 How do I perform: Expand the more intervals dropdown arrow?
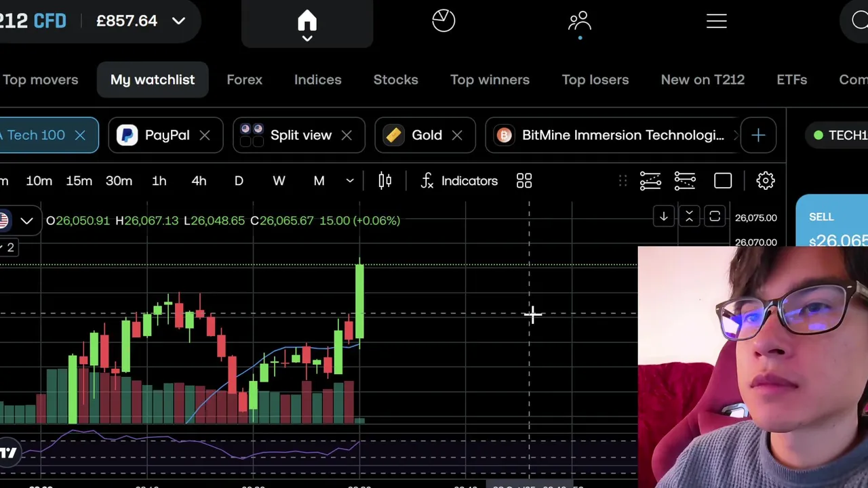[350, 181]
